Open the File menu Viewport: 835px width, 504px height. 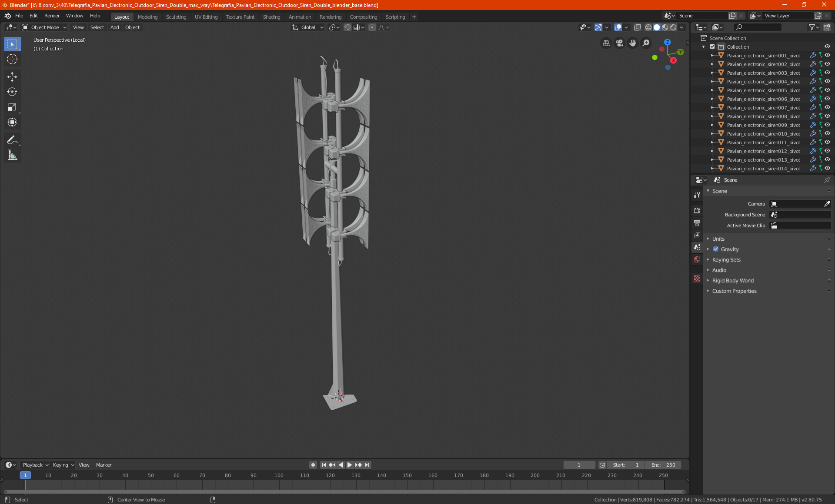[x=19, y=16]
